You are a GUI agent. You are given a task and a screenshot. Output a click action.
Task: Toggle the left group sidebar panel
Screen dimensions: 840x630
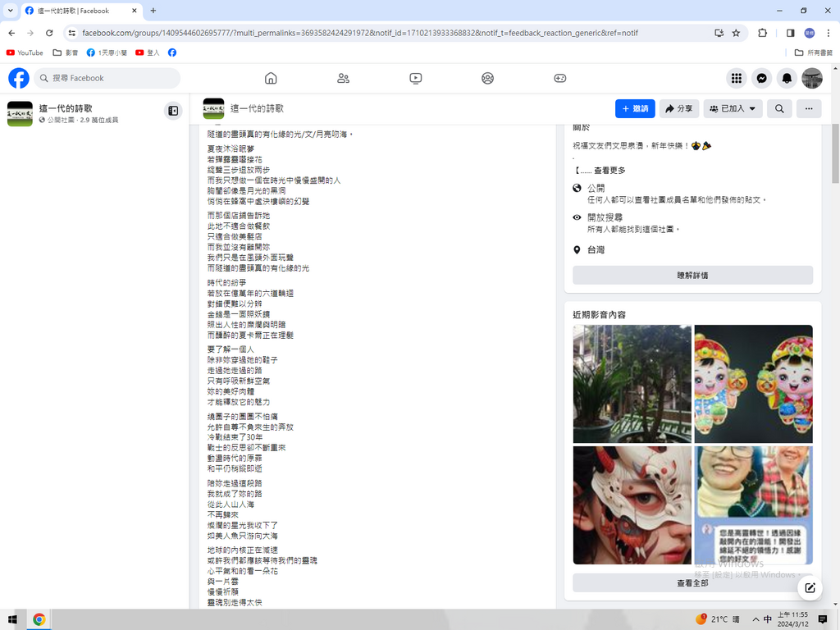[173, 111]
